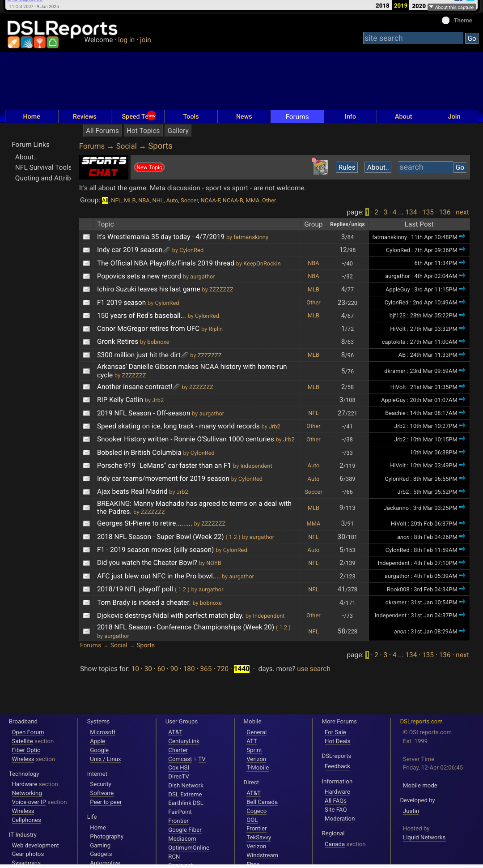
Task: Jump to last post arrow for Wrestlemania 35 topic
Action: click(462, 236)
